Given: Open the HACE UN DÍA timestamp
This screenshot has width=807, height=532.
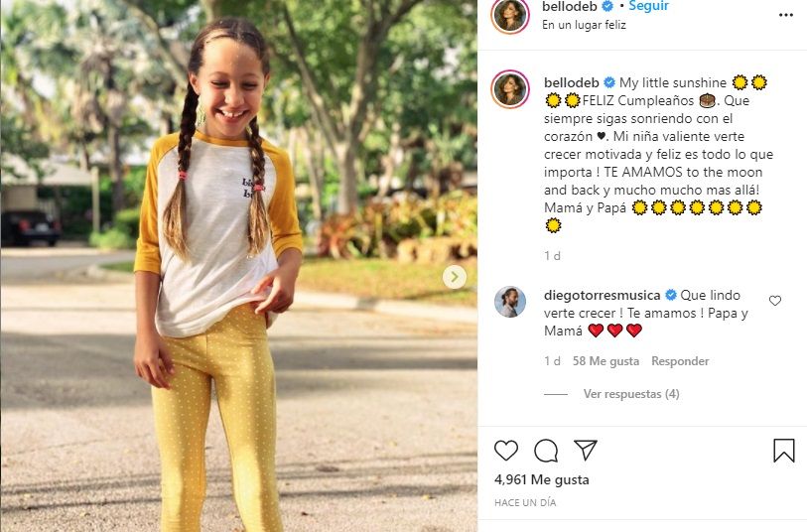Looking at the screenshot, I should [525, 502].
